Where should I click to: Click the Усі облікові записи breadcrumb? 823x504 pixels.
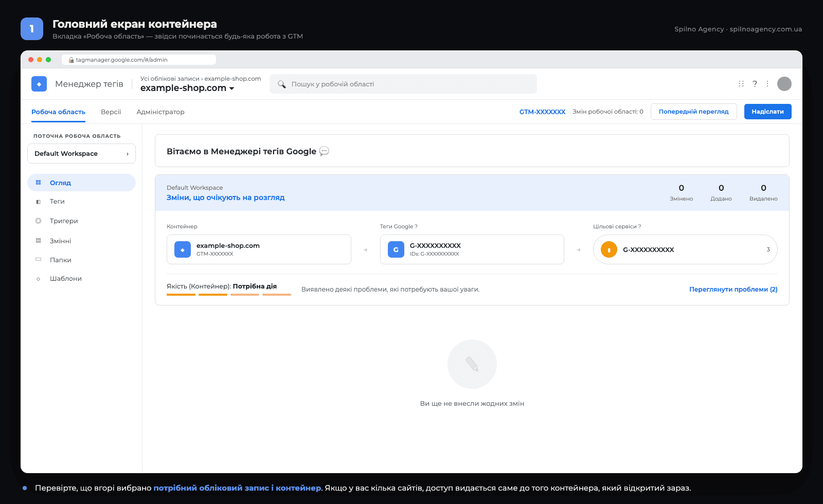tap(170, 79)
